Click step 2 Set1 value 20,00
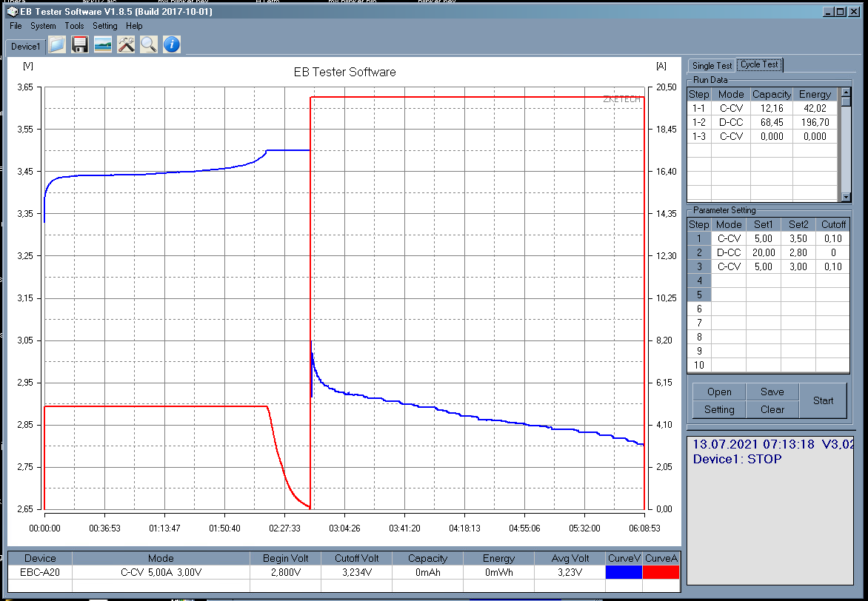 764,252
